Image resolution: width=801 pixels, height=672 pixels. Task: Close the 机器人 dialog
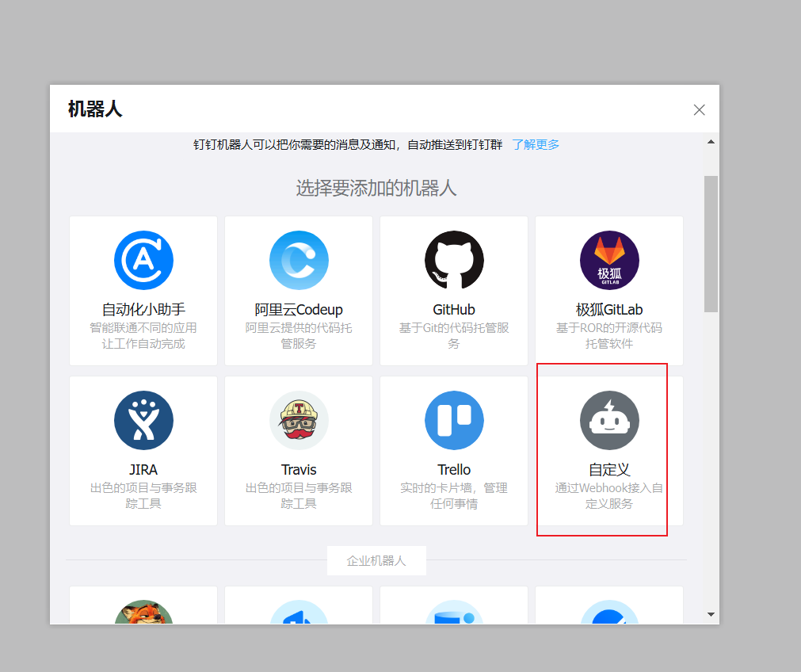click(x=699, y=110)
